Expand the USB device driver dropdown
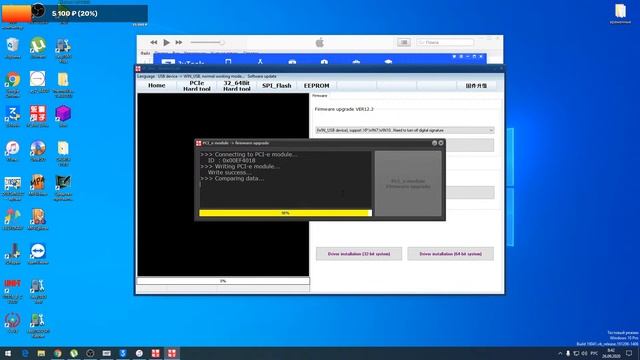 (404, 130)
